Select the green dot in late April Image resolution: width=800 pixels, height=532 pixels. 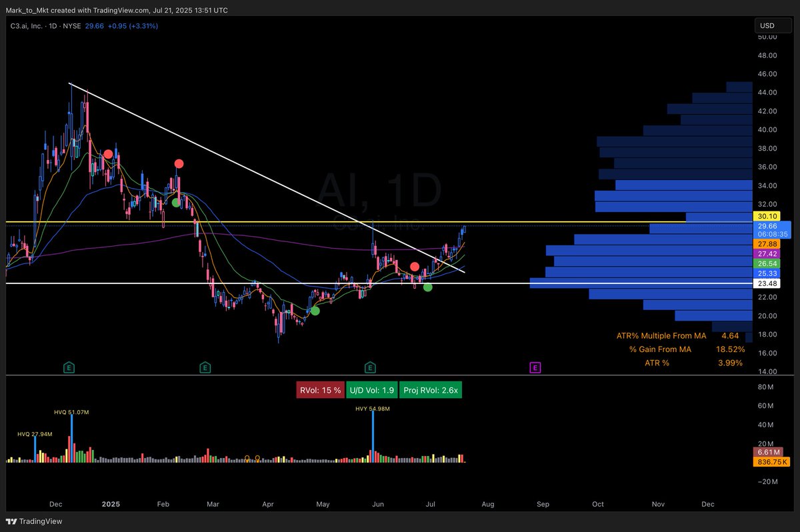click(315, 311)
